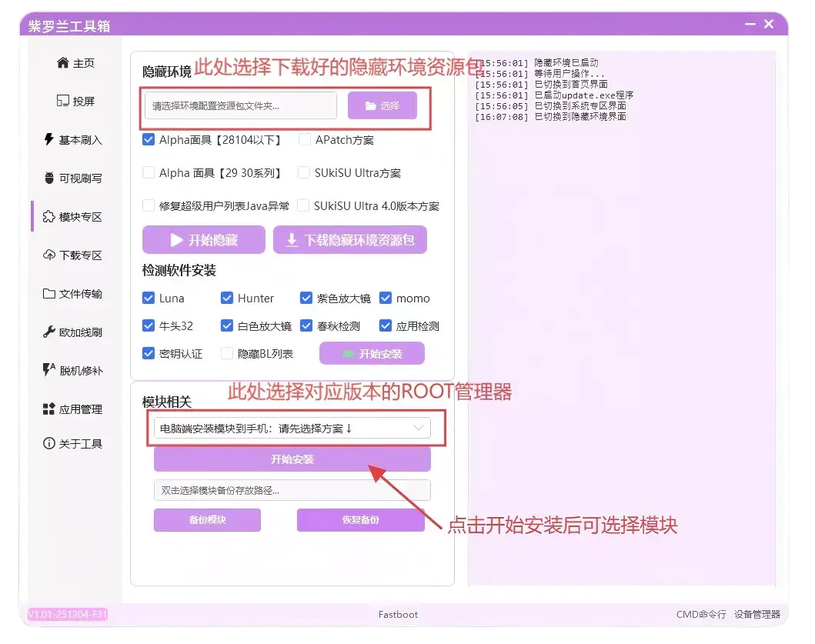The image size is (815, 644).
Task: Click the 下载隐藏环境资源包 button
Action: click(x=350, y=239)
